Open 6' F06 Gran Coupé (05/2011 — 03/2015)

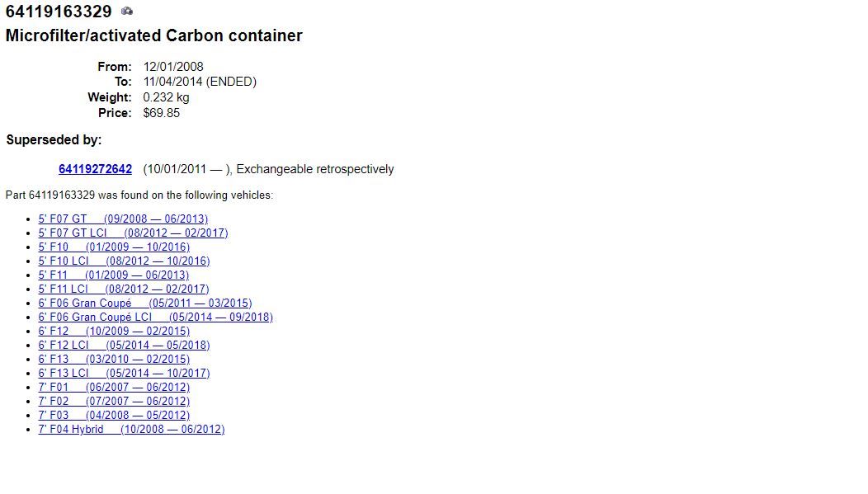point(145,303)
